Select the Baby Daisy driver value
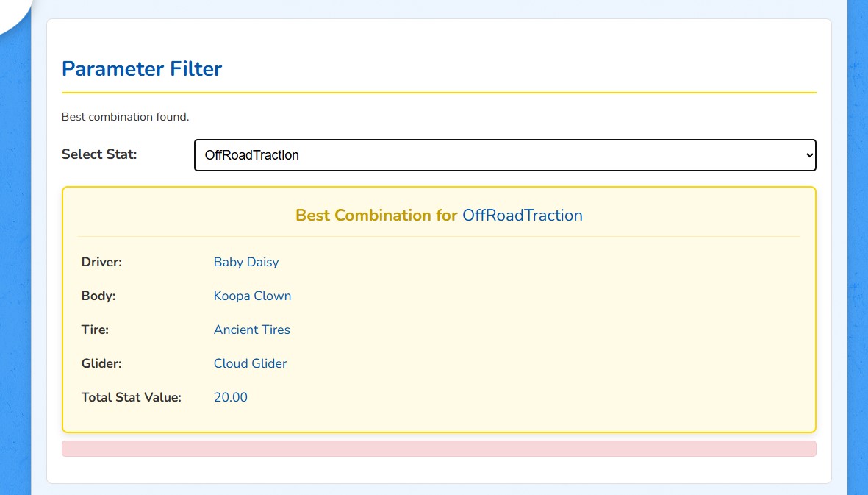The height and width of the screenshot is (495, 868). (x=246, y=262)
